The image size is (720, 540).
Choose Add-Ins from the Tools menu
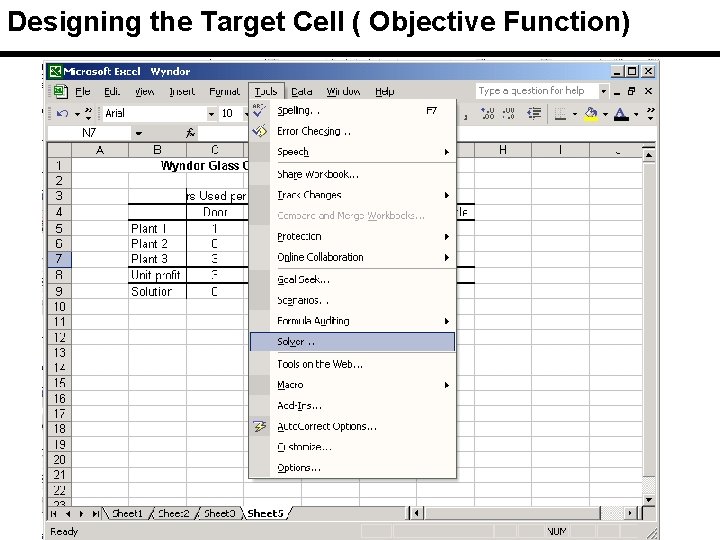[352, 406]
